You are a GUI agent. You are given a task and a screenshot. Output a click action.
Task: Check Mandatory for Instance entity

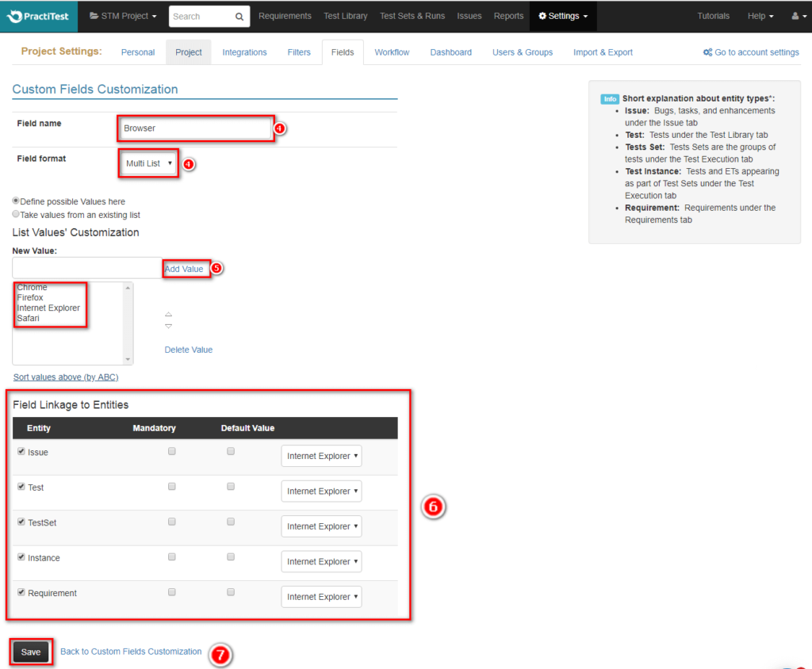pos(172,556)
